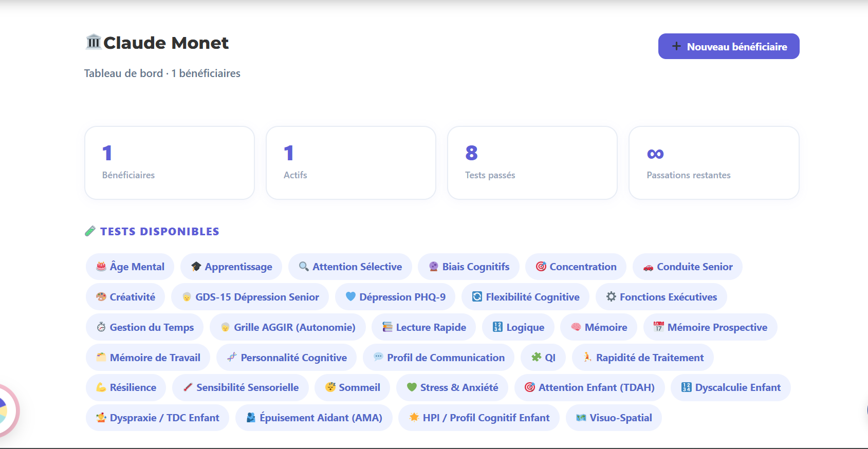Launch the Concentration test
Screen dimensions: 868x449
[x=576, y=267]
